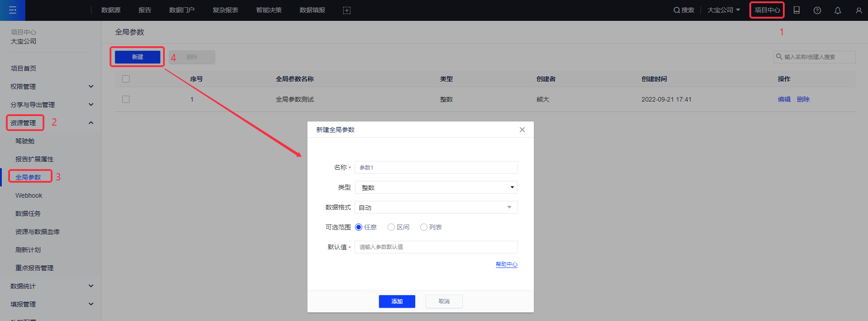Click the 默认值 input field

pos(436,247)
